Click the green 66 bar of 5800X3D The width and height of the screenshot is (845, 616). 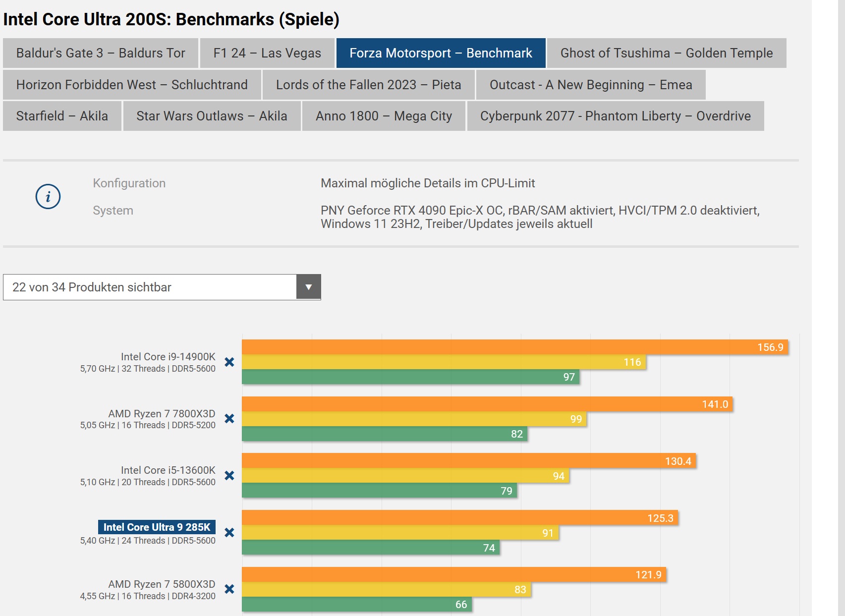[x=357, y=604]
